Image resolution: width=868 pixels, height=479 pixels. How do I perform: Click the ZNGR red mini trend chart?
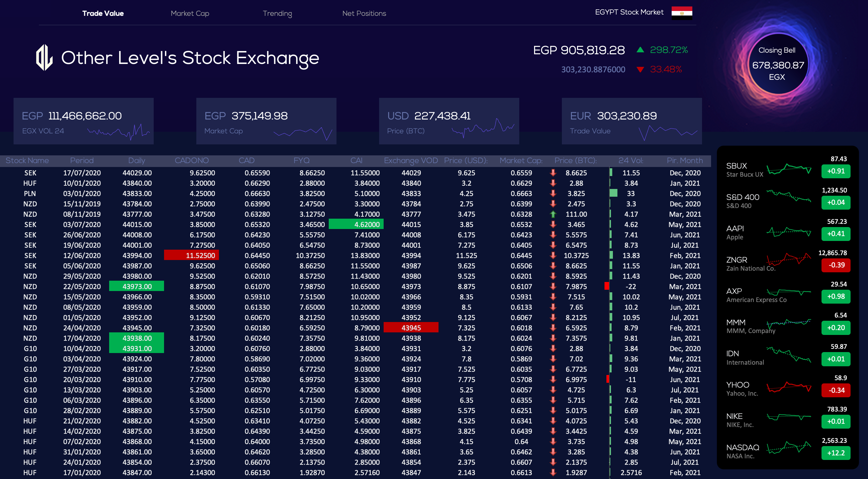(789, 259)
